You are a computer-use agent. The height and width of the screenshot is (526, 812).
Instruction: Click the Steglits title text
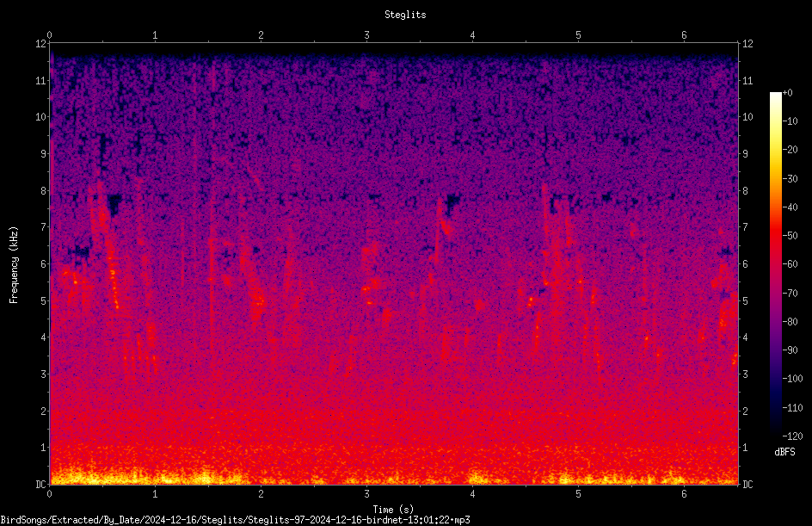[405, 15]
